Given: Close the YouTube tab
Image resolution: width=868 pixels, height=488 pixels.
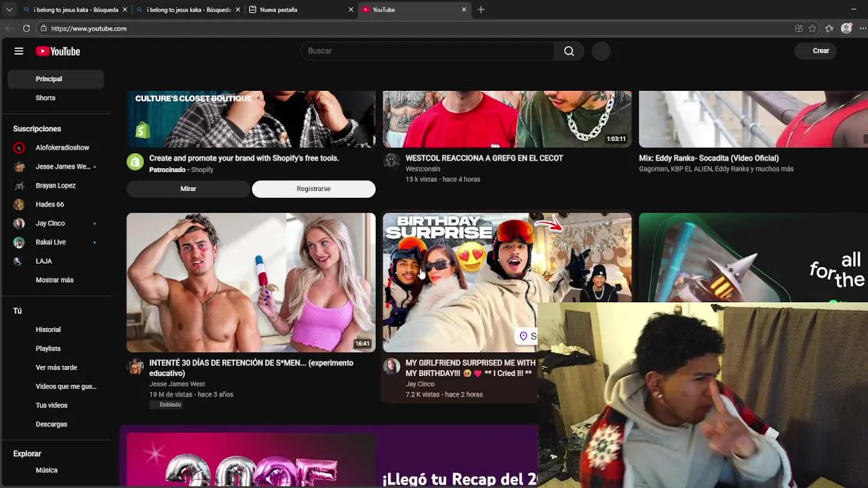Looking at the screenshot, I should 464,9.
